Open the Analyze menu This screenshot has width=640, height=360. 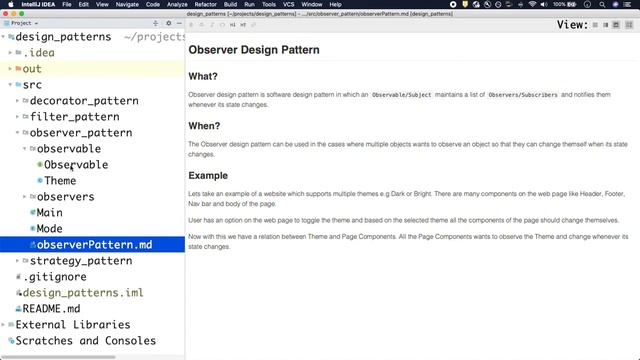(177, 4)
